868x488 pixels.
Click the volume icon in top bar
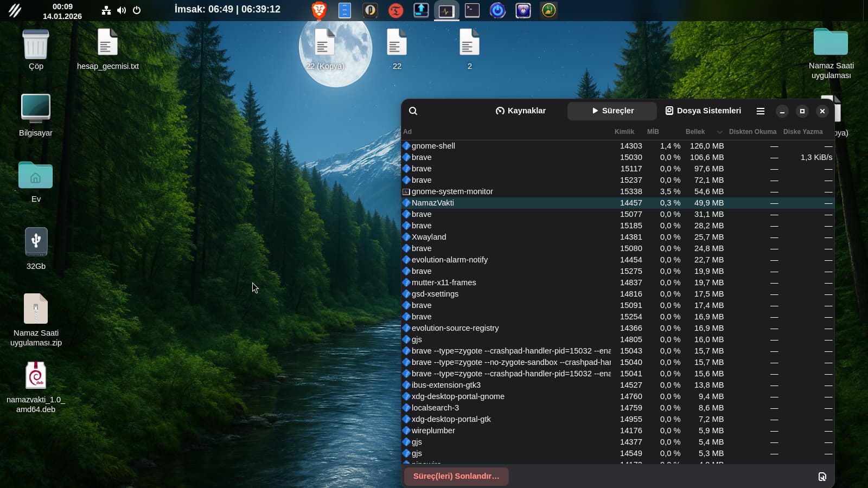(x=122, y=10)
